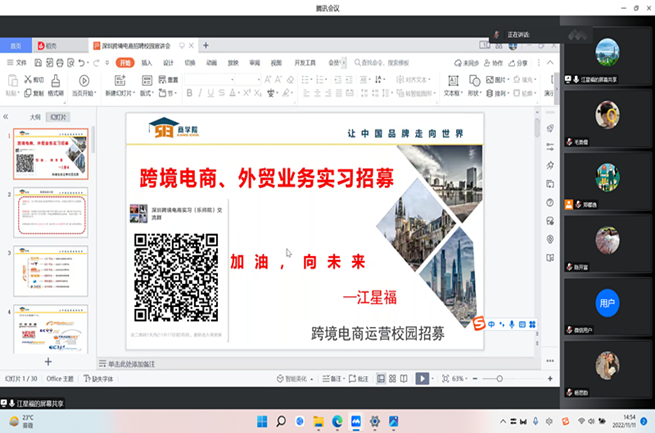Open the Design (设计) ribbon tab

pyautogui.click(x=168, y=63)
